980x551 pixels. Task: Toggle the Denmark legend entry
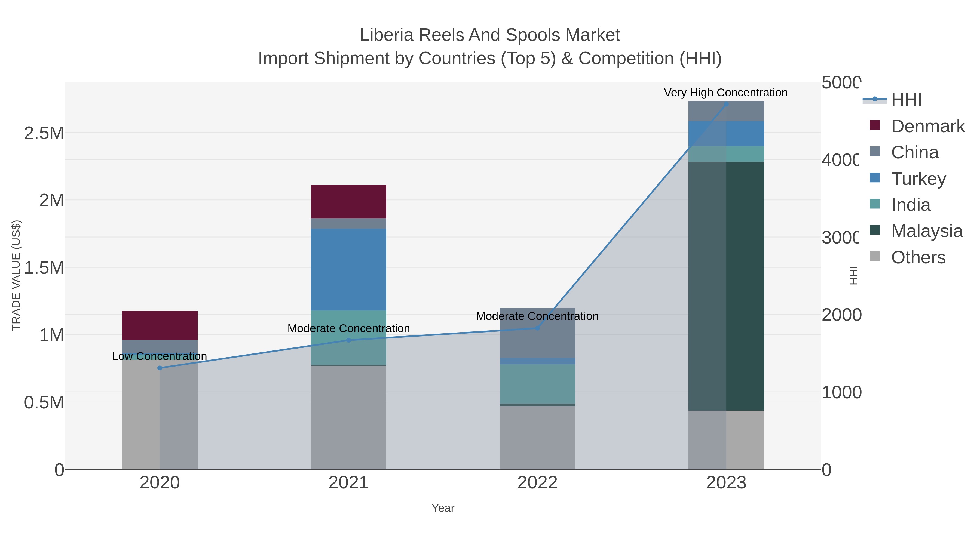coord(917,126)
